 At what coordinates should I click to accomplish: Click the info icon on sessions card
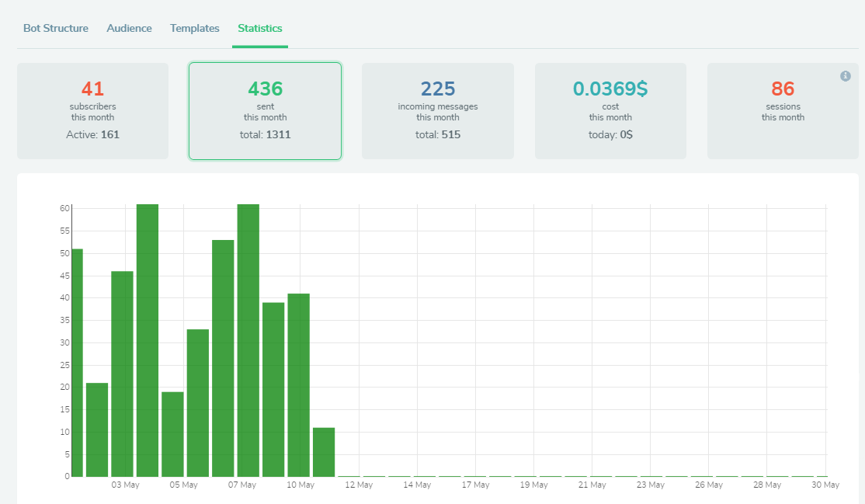click(x=846, y=76)
